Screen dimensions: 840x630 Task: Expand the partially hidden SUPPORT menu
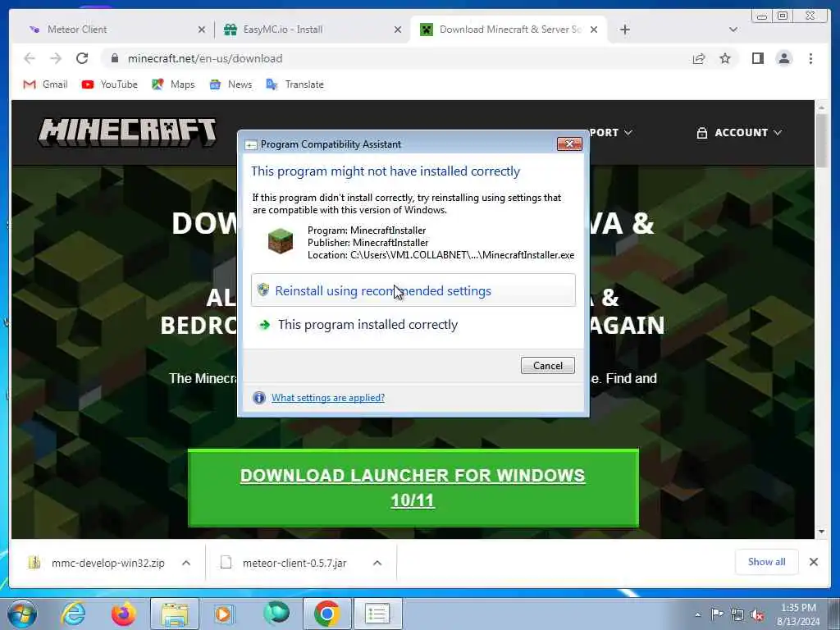[611, 132]
